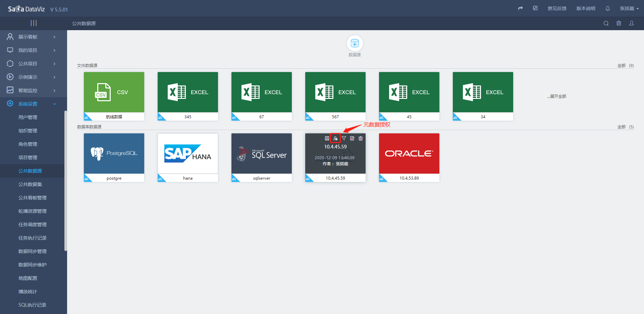The width and height of the screenshot is (644, 314).
Task: Open the recycle bin icon in breadcrumb bar
Action: 619,23
